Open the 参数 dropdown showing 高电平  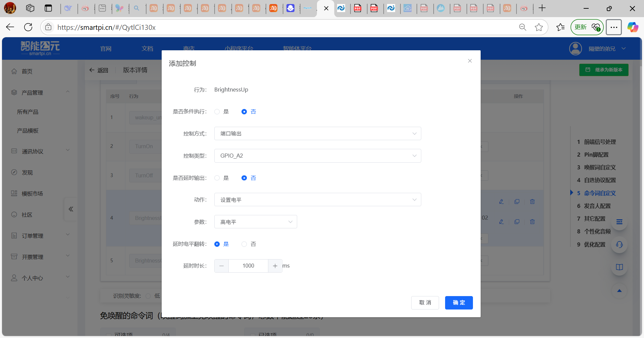pos(255,222)
